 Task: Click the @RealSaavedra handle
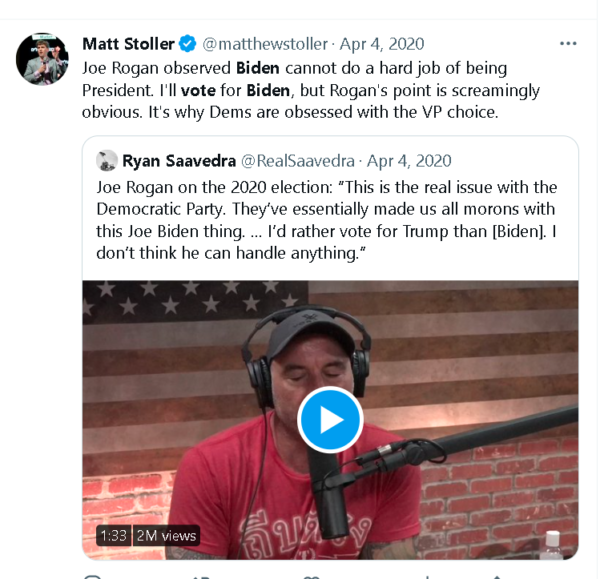pos(297,161)
